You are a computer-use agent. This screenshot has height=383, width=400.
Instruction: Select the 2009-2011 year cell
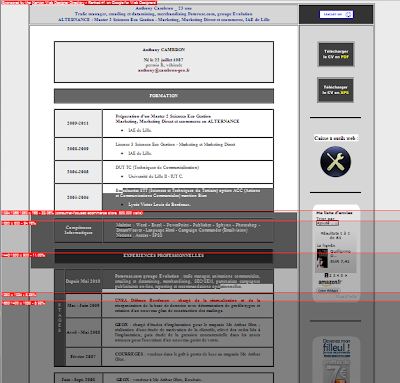click(78, 123)
